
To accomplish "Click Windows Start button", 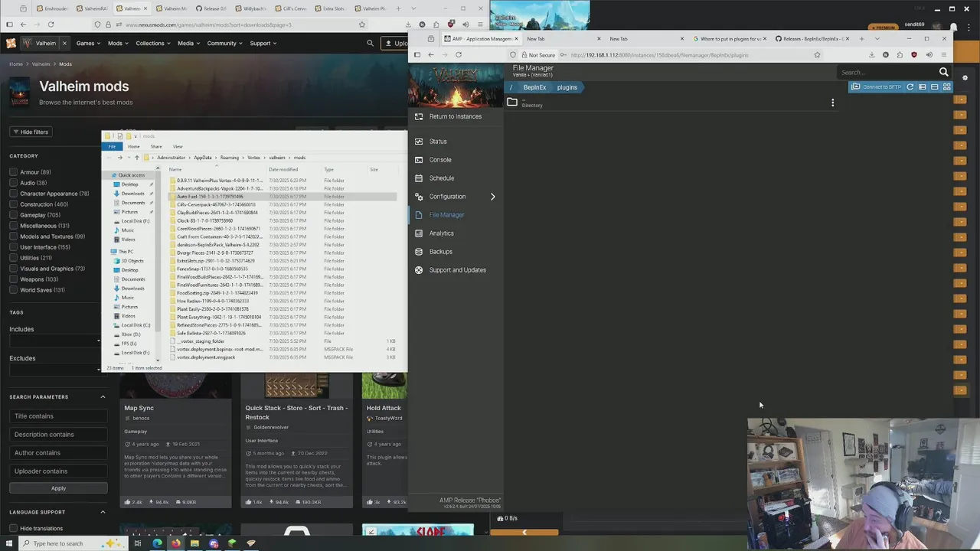I will 8,543.
